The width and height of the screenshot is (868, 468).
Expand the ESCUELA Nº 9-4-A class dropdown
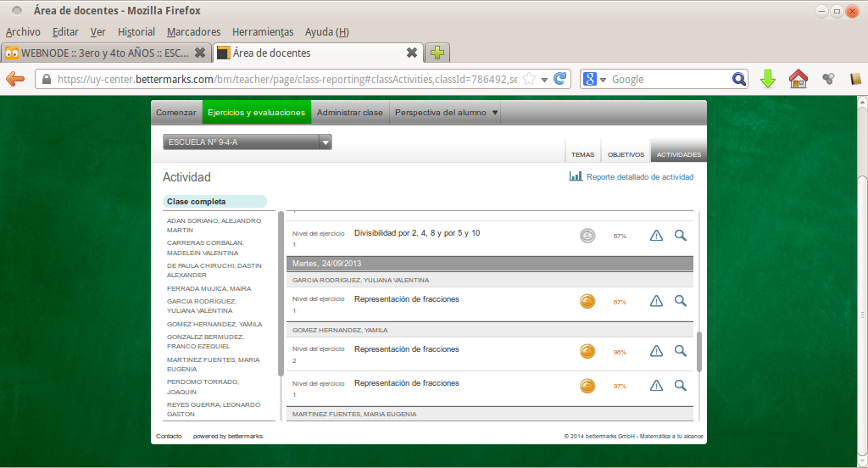coord(325,142)
